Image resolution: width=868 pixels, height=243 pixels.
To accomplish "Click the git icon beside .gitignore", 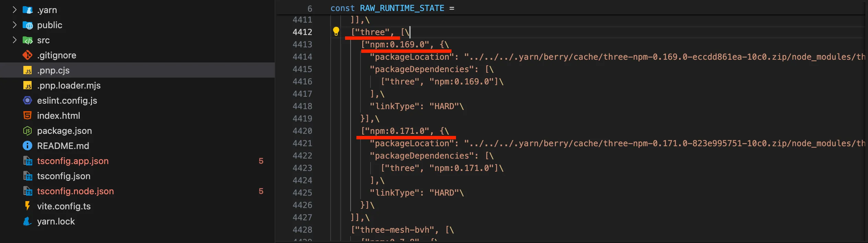I will [x=27, y=55].
